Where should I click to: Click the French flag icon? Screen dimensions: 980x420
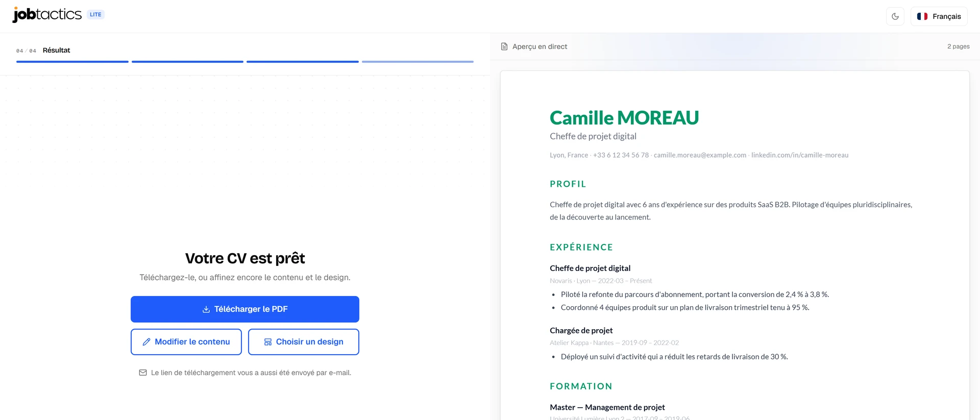coord(922,16)
